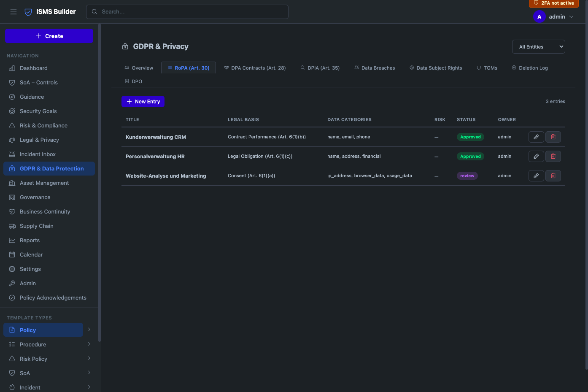Navigate to Risk & Compliance

49,125
